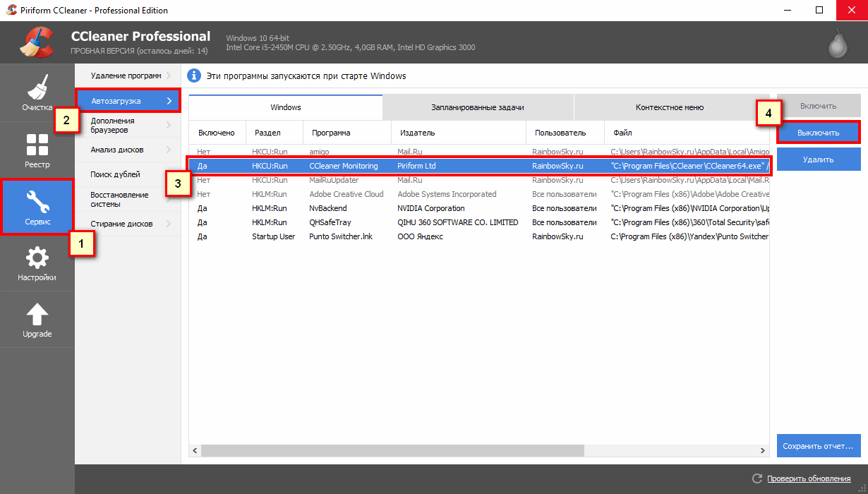868x494 pixels.
Task: Click the Piriform pear icon
Action: 838,45
